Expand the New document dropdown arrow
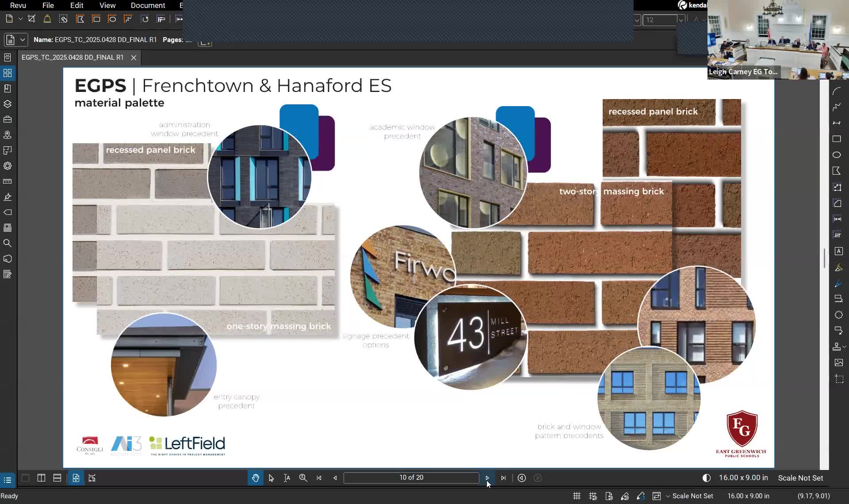The width and height of the screenshot is (849, 504). pyautogui.click(x=20, y=19)
